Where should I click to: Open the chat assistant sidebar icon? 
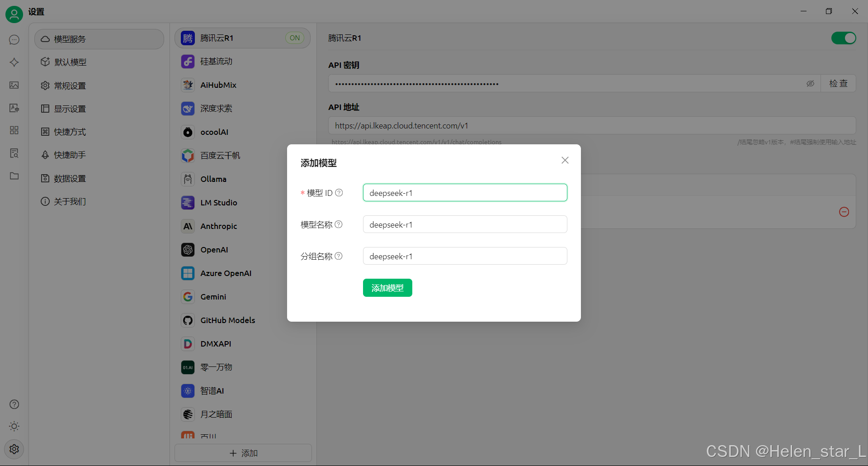point(14,40)
